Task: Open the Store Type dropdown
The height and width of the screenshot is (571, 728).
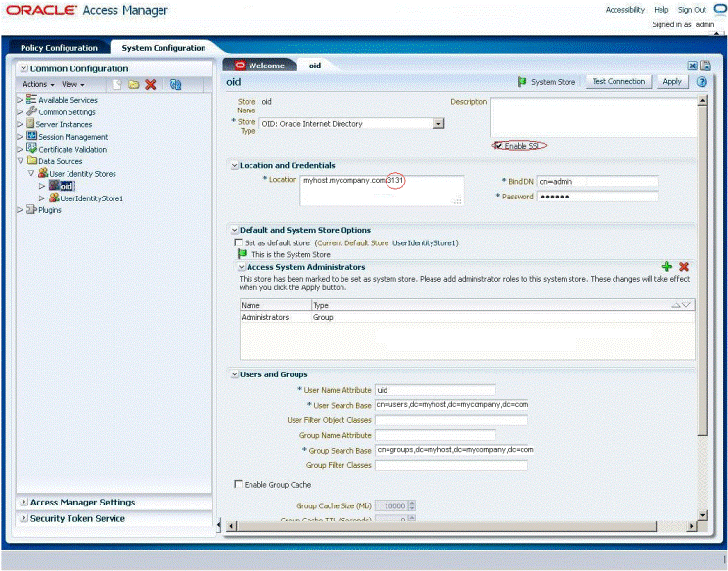Action: coord(438,124)
